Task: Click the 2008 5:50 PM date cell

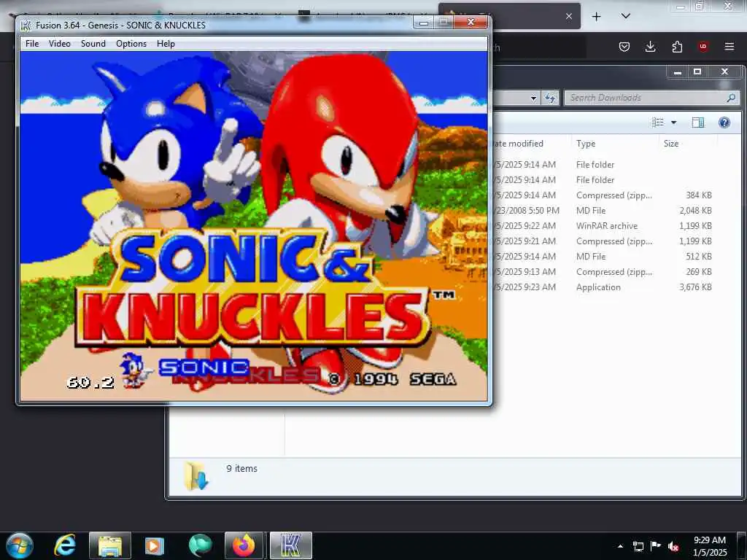Action: coord(527,211)
